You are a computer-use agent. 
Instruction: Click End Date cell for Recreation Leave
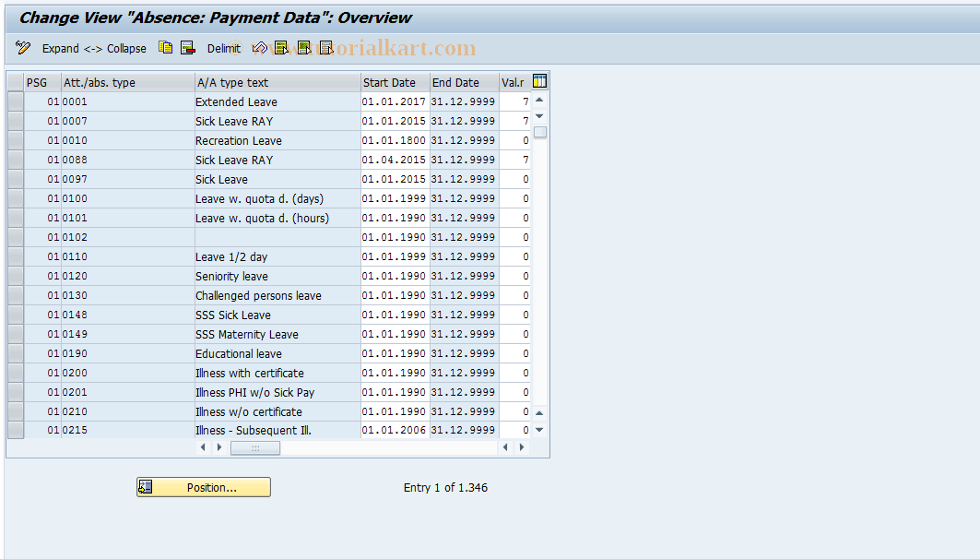click(464, 140)
